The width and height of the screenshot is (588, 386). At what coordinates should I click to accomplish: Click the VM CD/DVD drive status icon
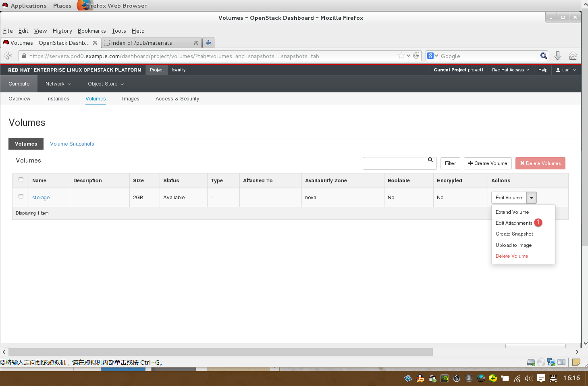click(x=541, y=362)
